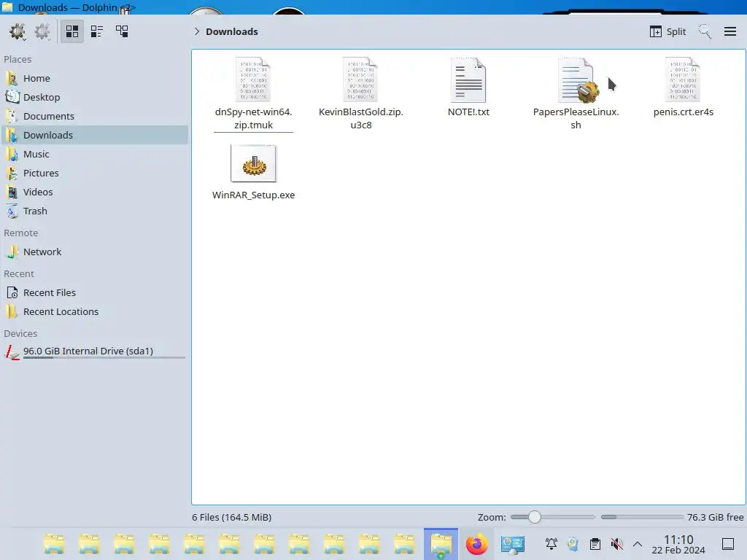747x560 pixels.
Task: Open Pictures in Places panel
Action: pyautogui.click(x=94, y=174)
